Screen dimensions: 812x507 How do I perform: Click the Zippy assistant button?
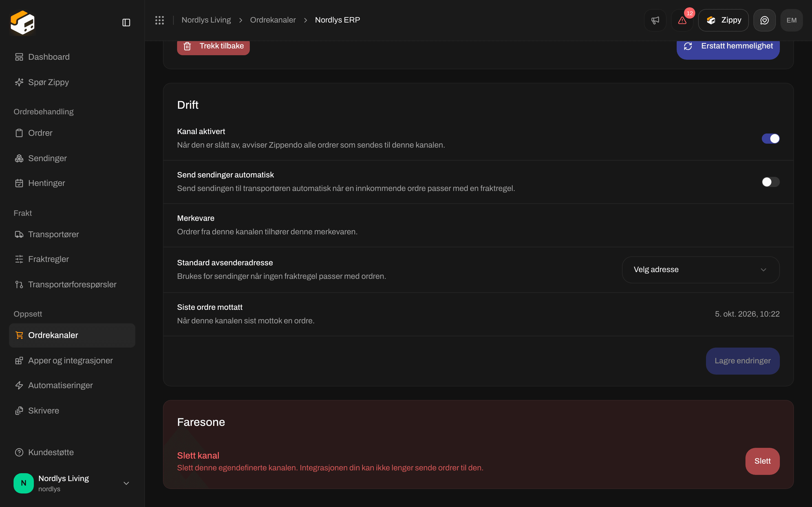coord(723,20)
